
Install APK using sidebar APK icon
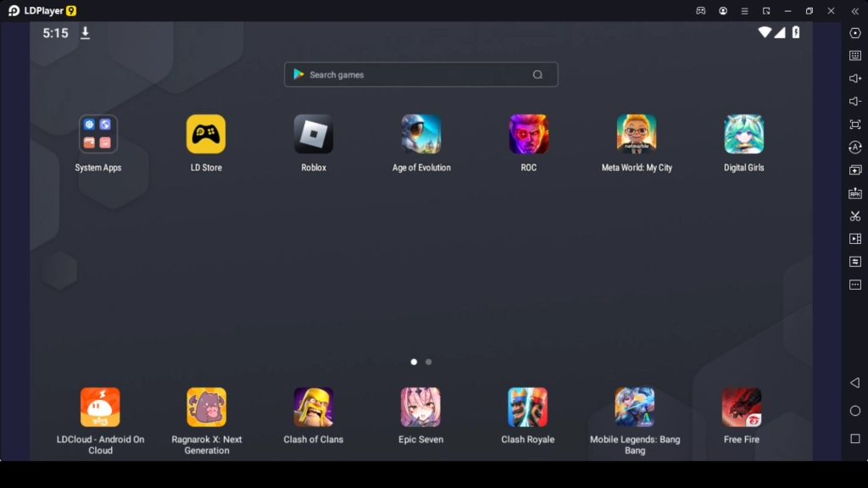[x=855, y=193]
